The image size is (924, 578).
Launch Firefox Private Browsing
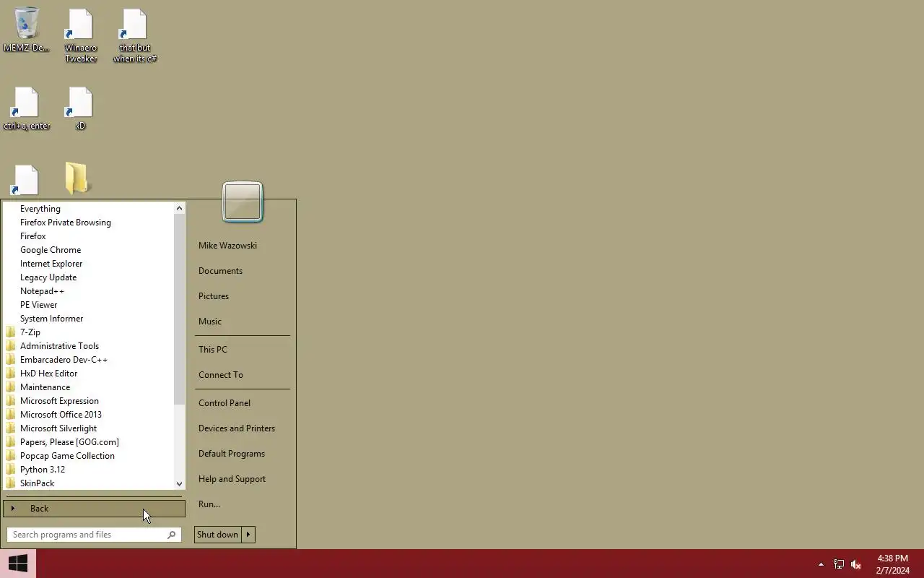89,223
